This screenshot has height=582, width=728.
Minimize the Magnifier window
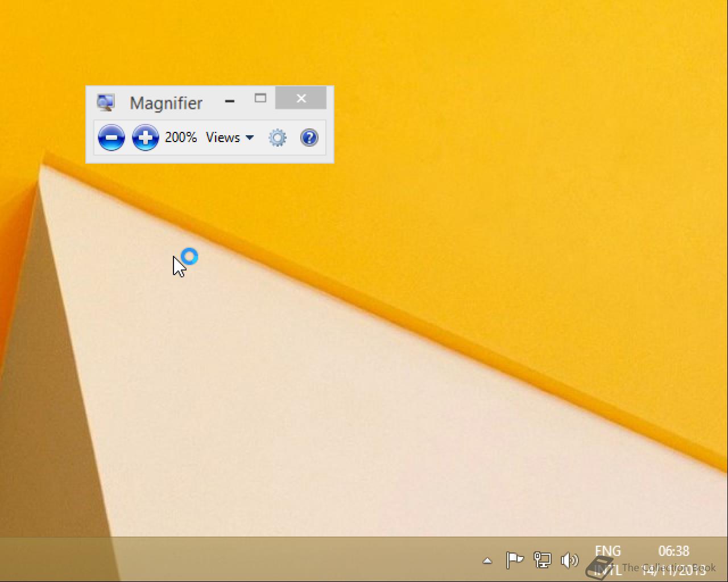point(230,101)
